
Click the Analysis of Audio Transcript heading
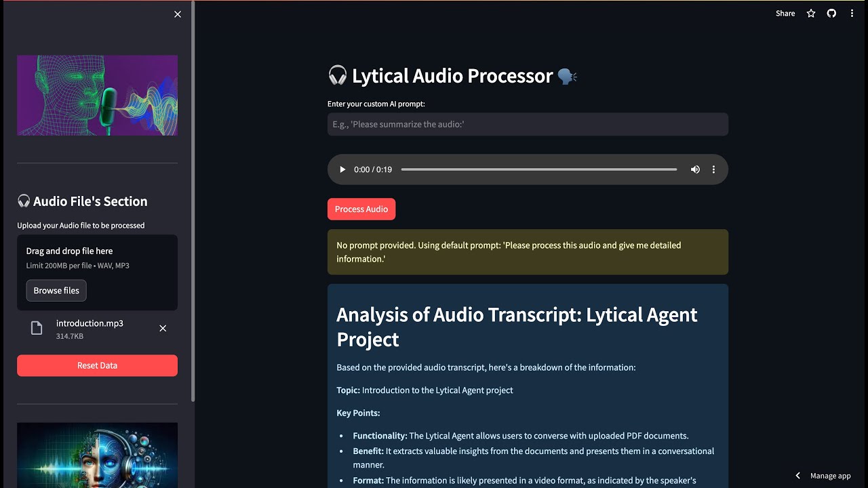coord(517,327)
